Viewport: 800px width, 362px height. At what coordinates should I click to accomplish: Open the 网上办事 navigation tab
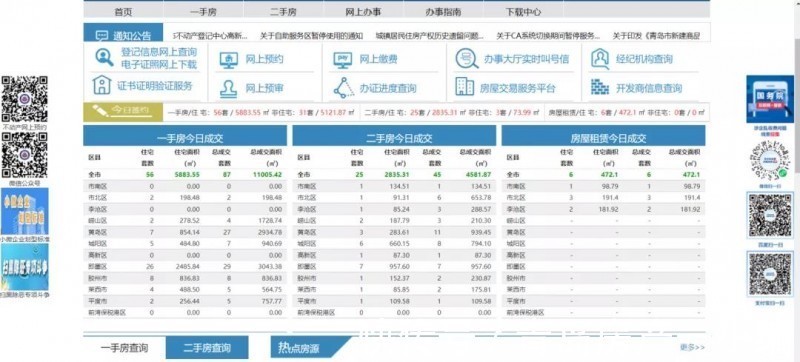(x=363, y=11)
